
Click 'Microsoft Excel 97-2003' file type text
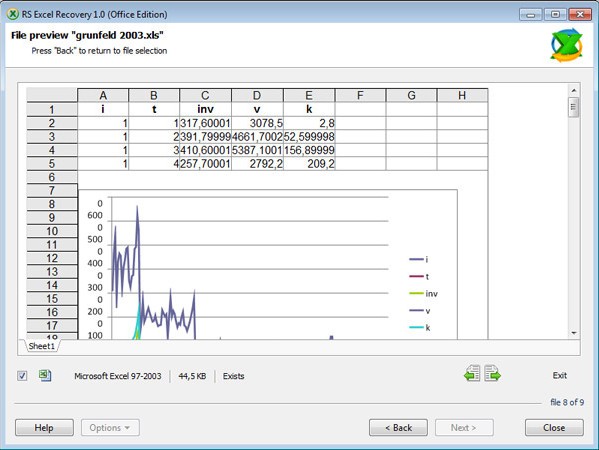118,376
